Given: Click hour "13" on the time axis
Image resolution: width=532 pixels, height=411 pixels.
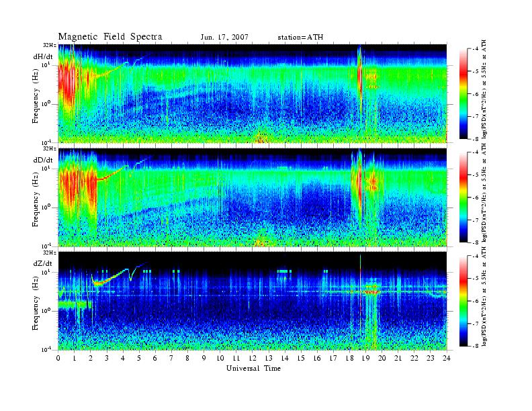Looking at the screenshot, I should pyautogui.click(x=269, y=358).
